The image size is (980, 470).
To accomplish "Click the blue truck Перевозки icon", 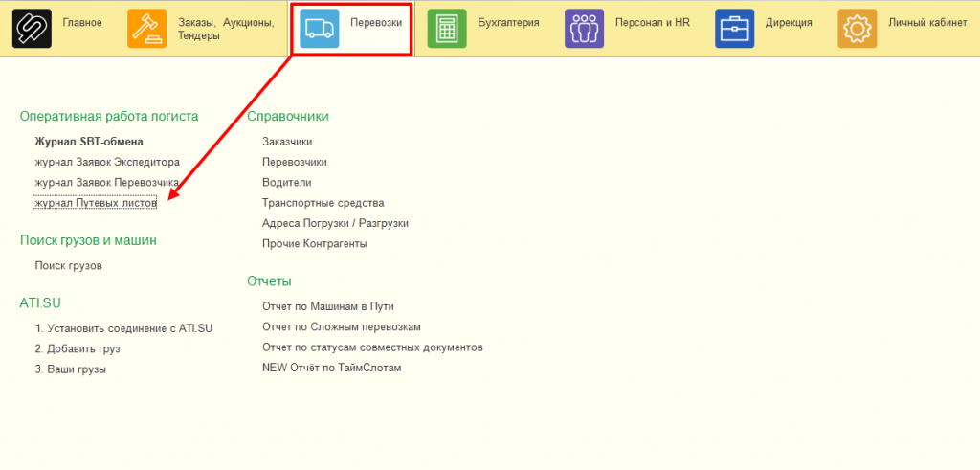I will [x=320, y=28].
